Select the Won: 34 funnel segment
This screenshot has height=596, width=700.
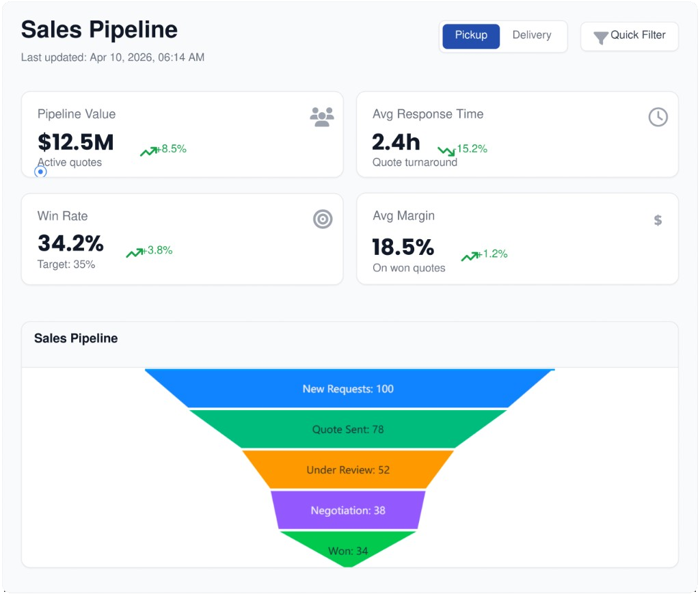click(348, 550)
